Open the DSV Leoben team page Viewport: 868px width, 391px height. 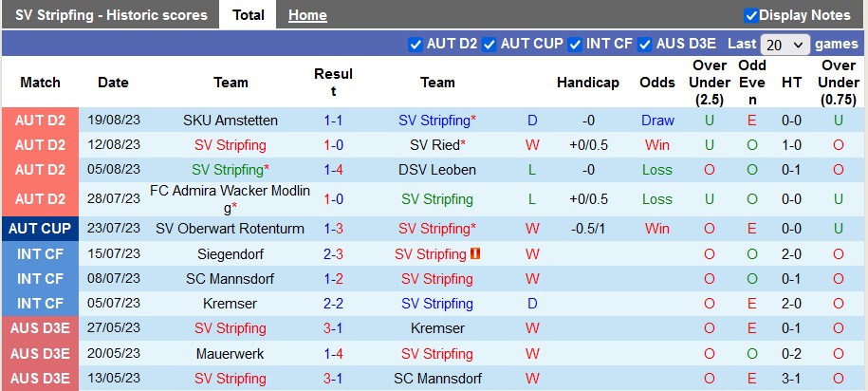(x=437, y=170)
